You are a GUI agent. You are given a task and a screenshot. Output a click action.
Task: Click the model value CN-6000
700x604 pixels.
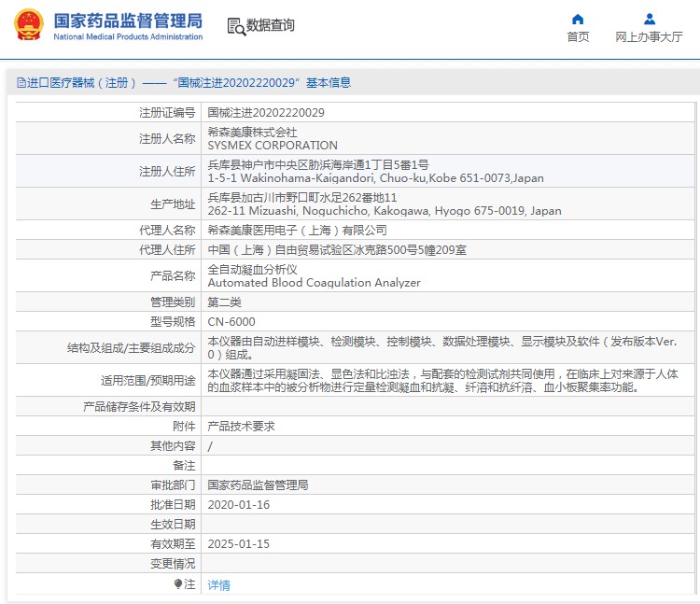[231, 321]
